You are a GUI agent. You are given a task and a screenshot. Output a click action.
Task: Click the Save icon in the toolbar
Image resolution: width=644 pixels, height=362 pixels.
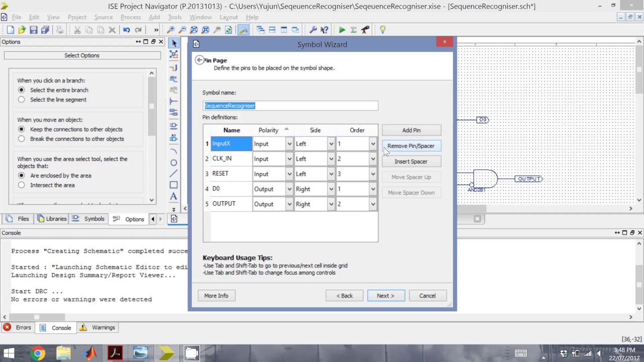(x=33, y=30)
